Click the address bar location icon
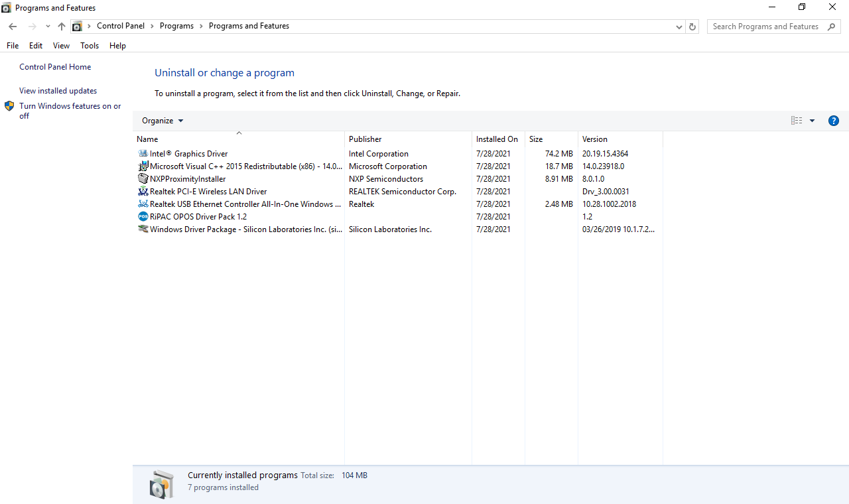 point(77,27)
